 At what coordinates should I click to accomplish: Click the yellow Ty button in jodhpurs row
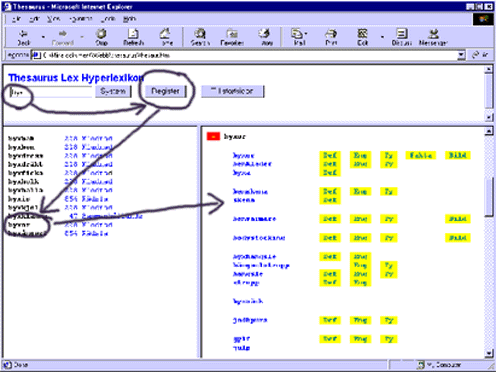click(389, 320)
